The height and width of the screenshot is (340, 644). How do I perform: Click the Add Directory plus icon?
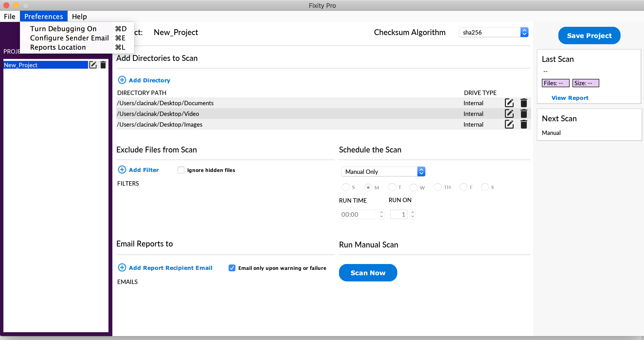[122, 80]
